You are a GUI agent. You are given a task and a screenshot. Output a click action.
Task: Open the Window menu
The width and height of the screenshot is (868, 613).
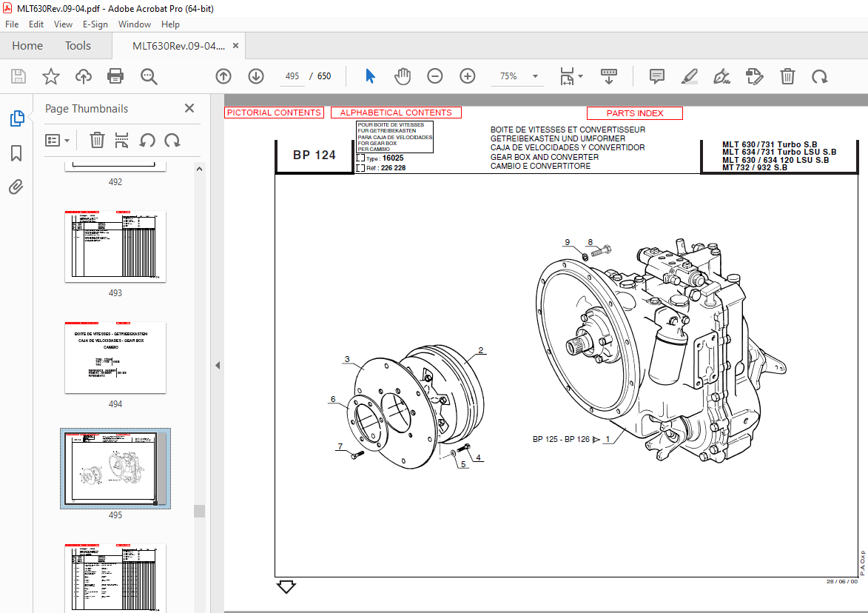pos(135,24)
